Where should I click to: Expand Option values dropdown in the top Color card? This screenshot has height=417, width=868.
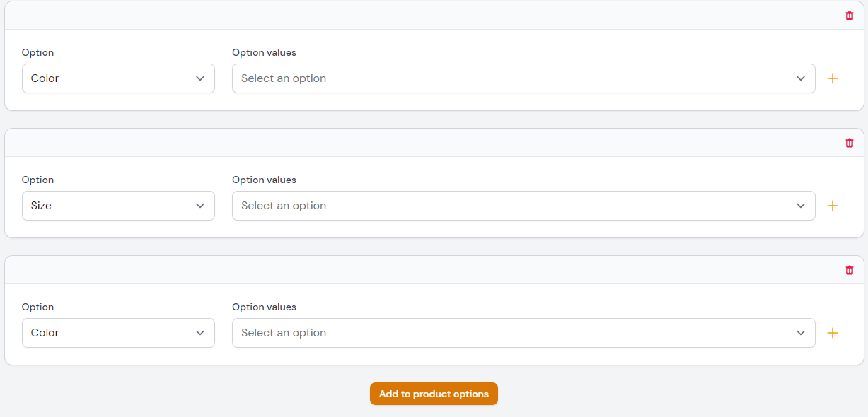(x=523, y=78)
